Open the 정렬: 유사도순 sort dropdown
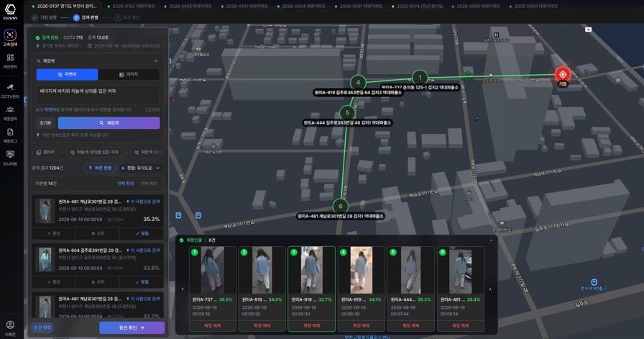Image resolution: width=644 pixels, height=339 pixels. [140, 168]
